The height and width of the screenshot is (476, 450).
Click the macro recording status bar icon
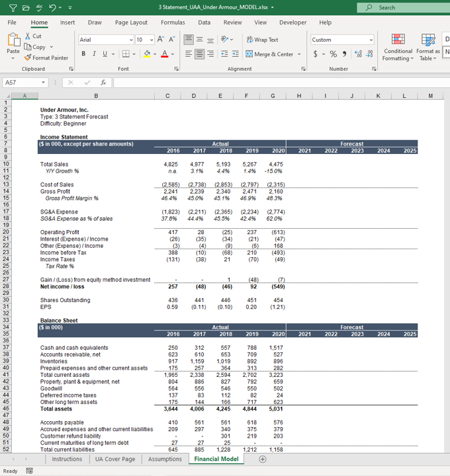click(30, 471)
